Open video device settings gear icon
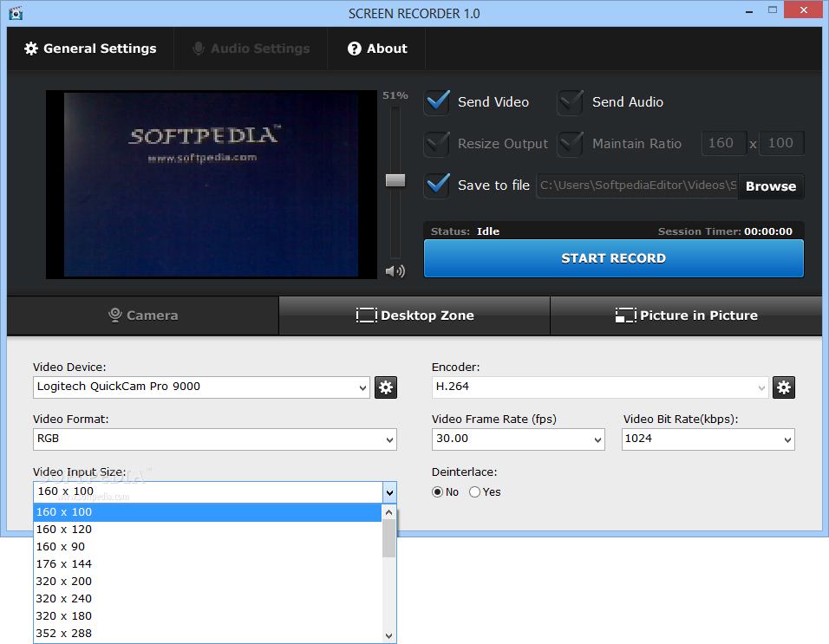The image size is (829, 644). (386, 387)
